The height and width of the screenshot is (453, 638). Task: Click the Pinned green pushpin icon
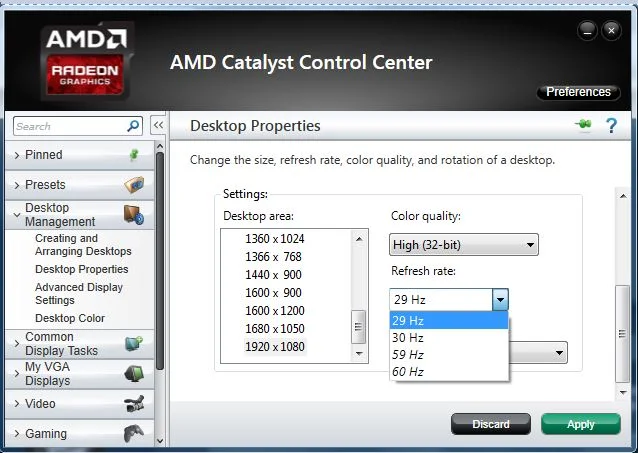(x=134, y=155)
